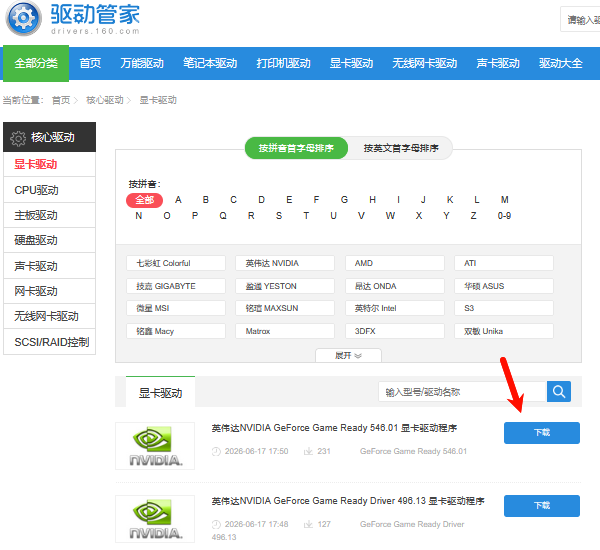
Task: Filter brands by letter S
Action: 279,216
